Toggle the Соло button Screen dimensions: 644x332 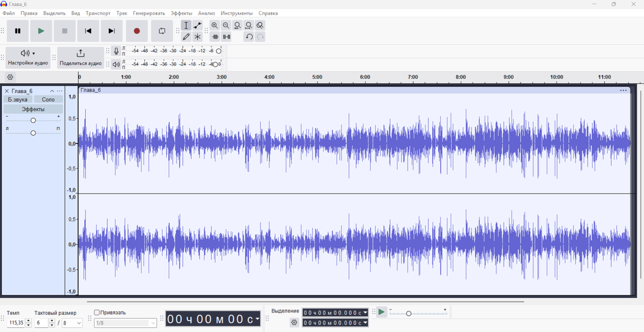tap(48, 100)
